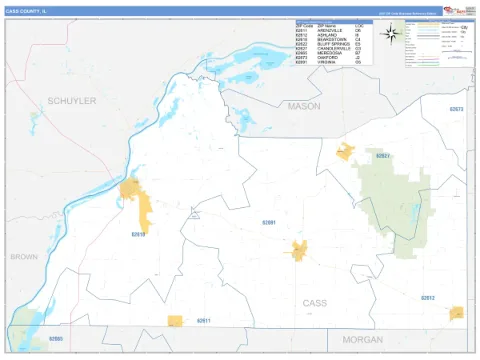Click the SCHUYLER county label
480x360 pixels.
point(72,101)
